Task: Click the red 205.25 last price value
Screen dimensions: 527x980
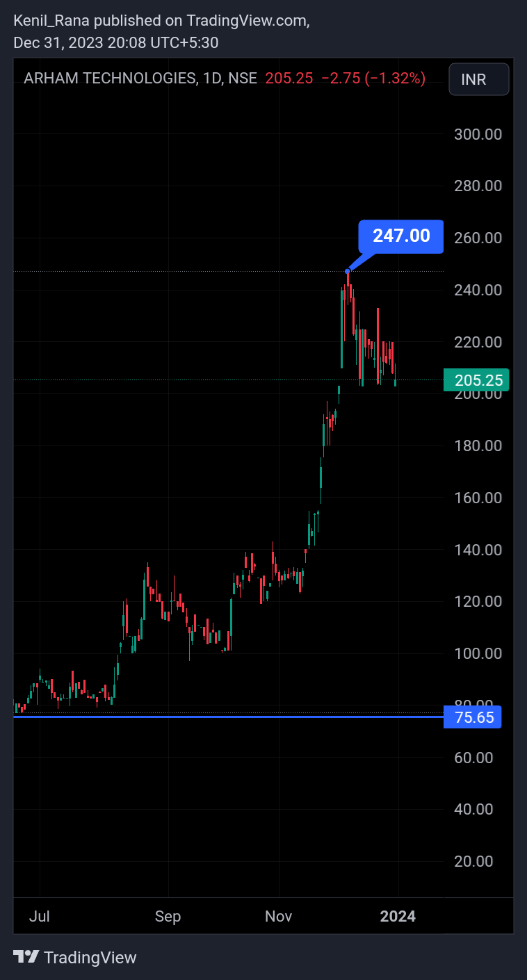Action: pyautogui.click(x=289, y=79)
